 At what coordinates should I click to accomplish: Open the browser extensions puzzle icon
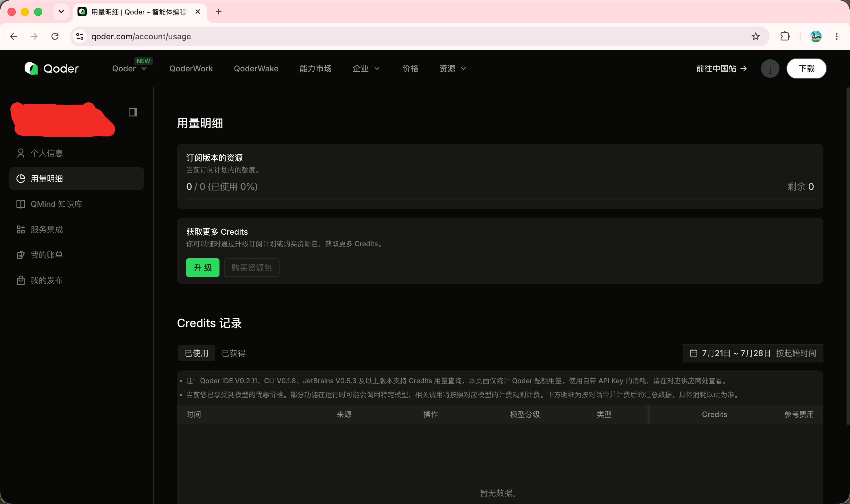tap(785, 36)
